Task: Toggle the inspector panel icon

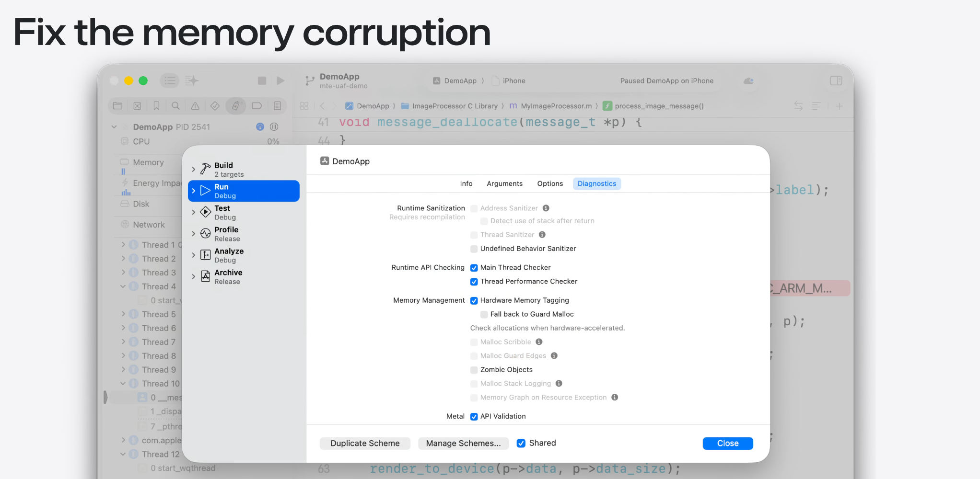Action: pyautogui.click(x=836, y=80)
